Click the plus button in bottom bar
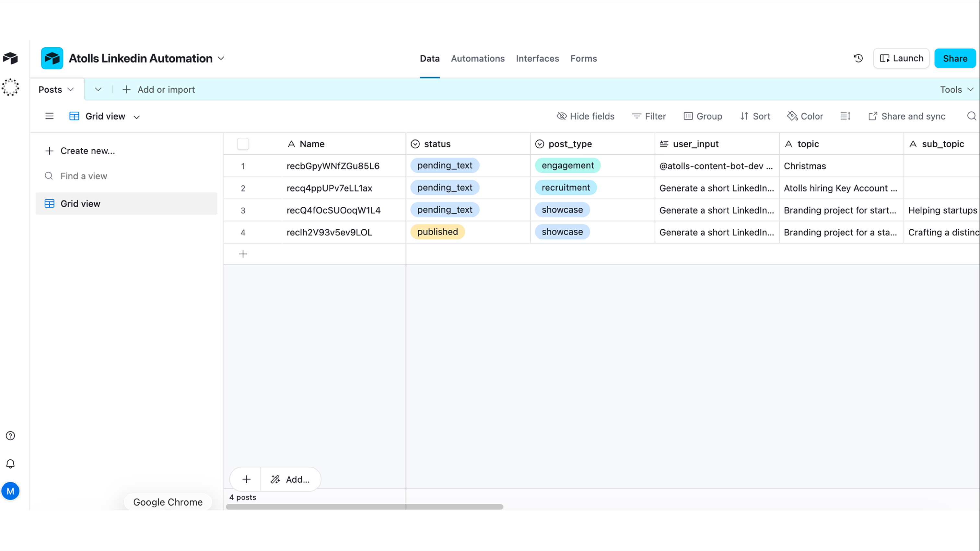The height and width of the screenshot is (551, 980). tap(246, 479)
